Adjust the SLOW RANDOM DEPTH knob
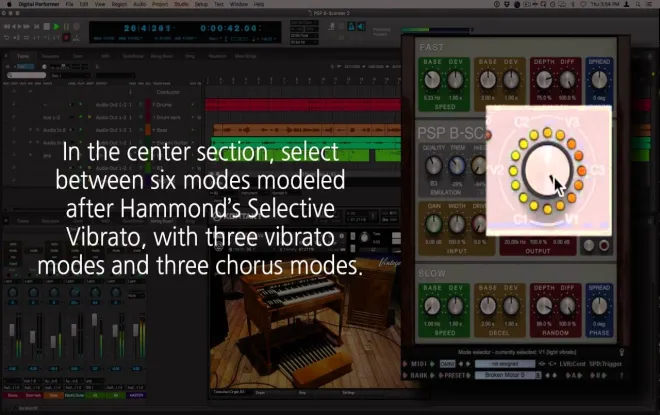The height and width of the screenshot is (415, 660). (x=544, y=306)
